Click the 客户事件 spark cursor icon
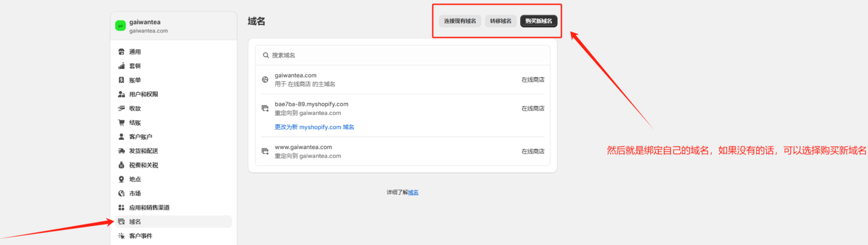 point(121,236)
